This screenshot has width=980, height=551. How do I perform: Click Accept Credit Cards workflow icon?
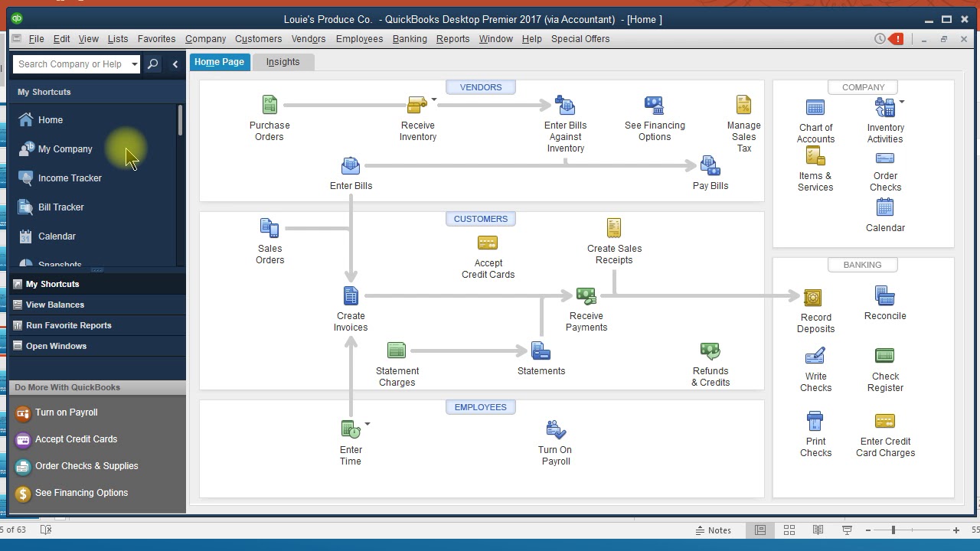coord(488,243)
